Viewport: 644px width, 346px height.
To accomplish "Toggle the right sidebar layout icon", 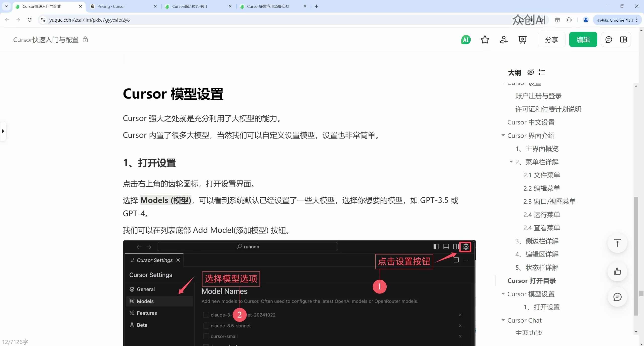I will click(623, 40).
